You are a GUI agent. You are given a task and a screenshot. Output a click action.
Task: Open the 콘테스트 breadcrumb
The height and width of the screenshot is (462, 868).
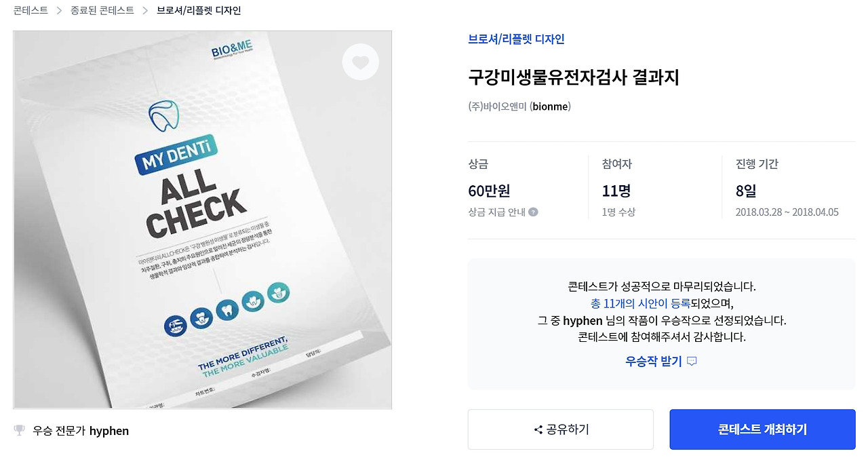[x=31, y=11]
